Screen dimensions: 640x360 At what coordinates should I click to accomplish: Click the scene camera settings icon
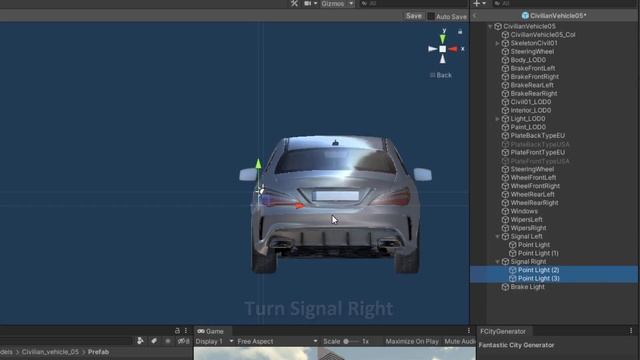pyautogui.click(x=307, y=4)
